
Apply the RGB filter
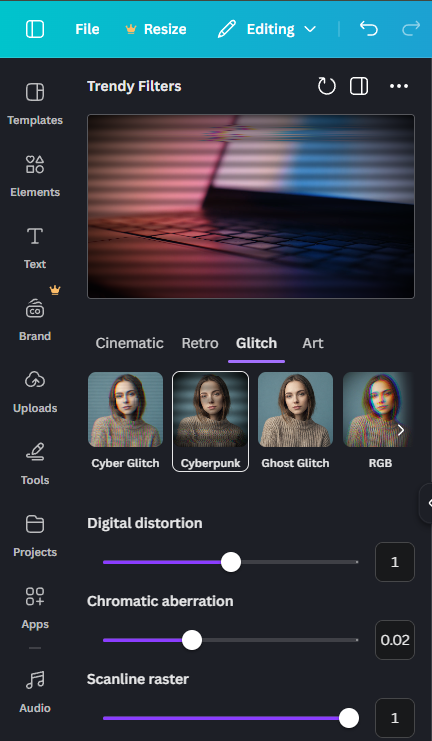point(378,421)
